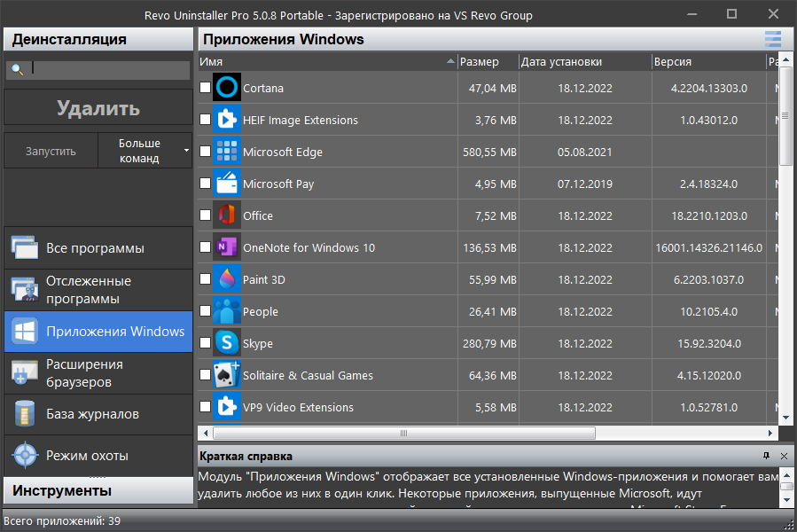Click the Skype app icon
Image resolution: width=797 pixels, height=532 pixels.
227,343
